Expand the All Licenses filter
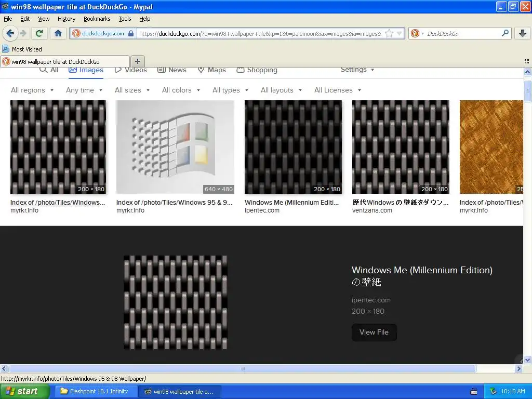 [x=338, y=90]
